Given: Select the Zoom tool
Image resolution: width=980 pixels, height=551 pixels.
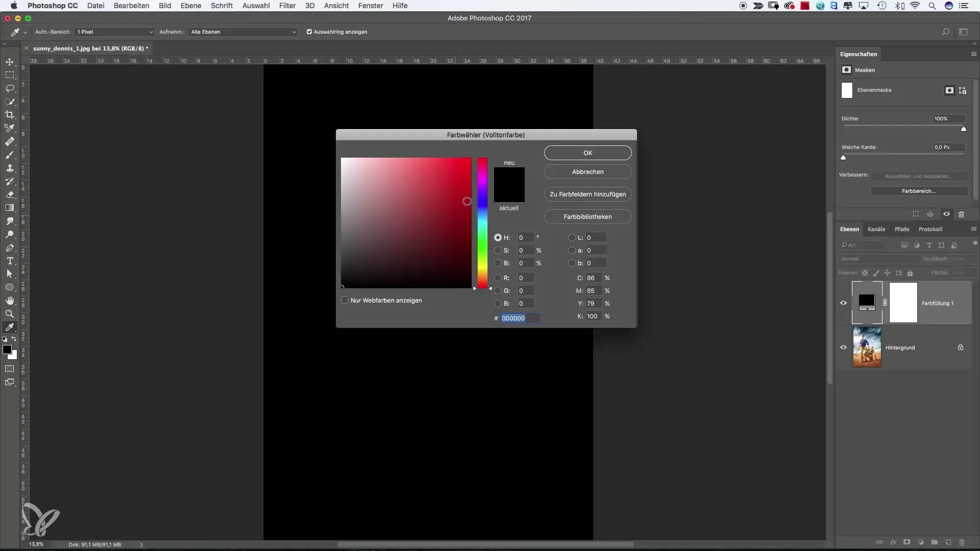Looking at the screenshot, I should pyautogui.click(x=10, y=314).
